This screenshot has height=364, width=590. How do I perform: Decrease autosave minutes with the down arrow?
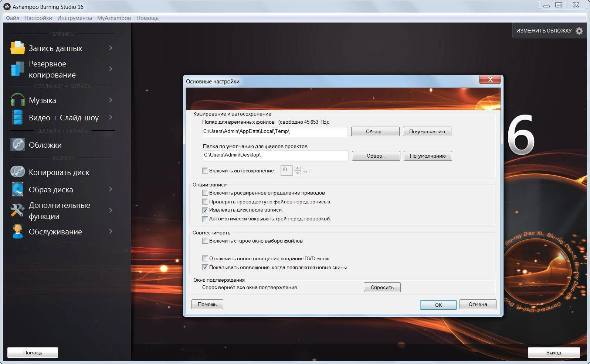(297, 173)
